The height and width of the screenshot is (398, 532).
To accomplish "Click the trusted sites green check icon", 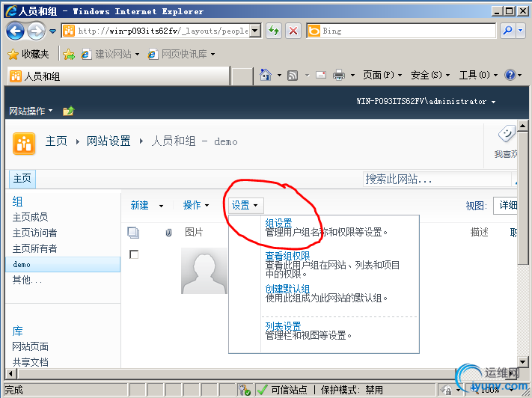I will tap(262, 390).
